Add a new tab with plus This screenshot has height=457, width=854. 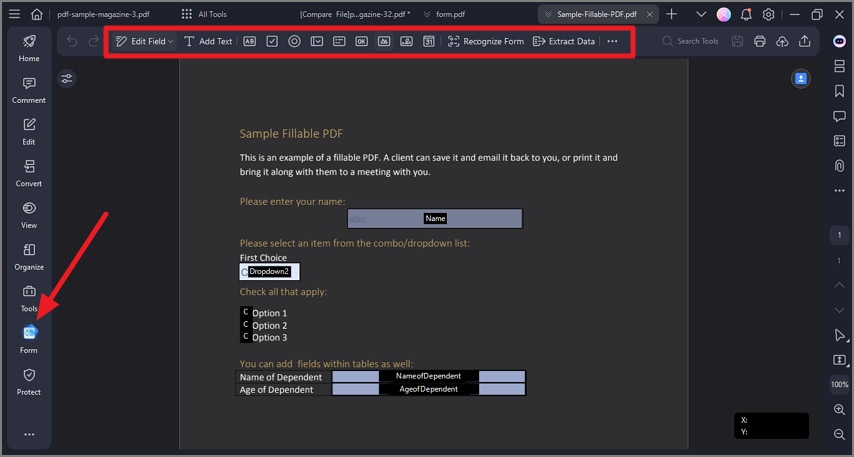(x=672, y=14)
